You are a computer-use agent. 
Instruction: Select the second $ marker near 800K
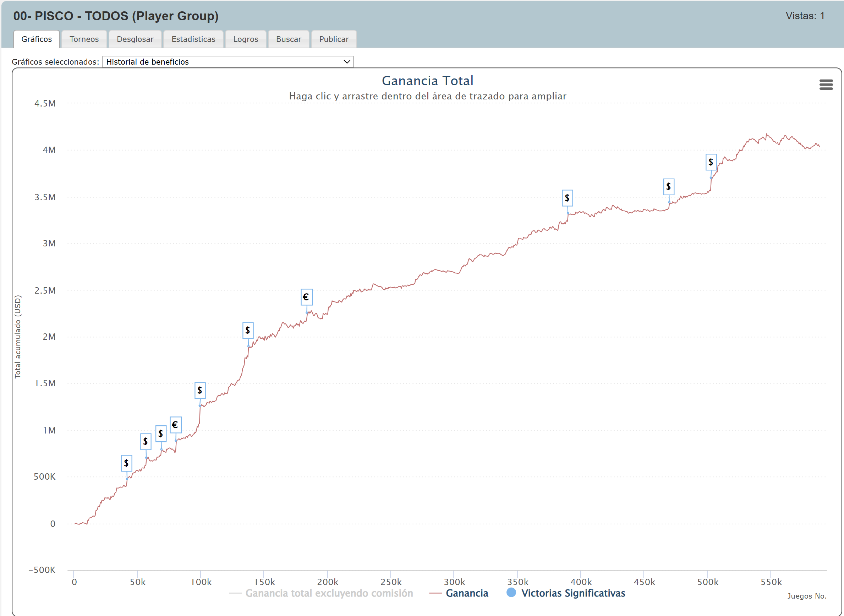click(146, 441)
